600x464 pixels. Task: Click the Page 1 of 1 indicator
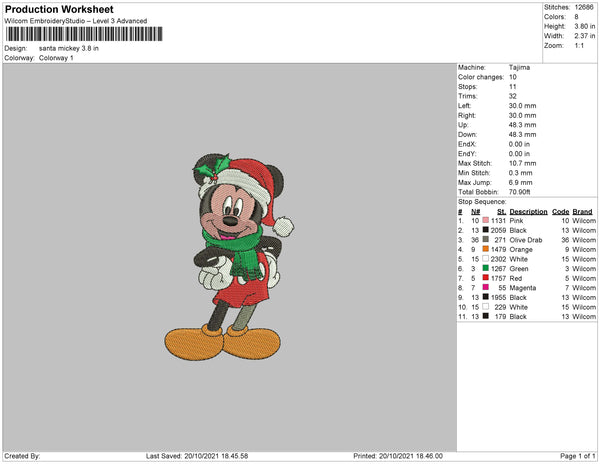point(577,456)
